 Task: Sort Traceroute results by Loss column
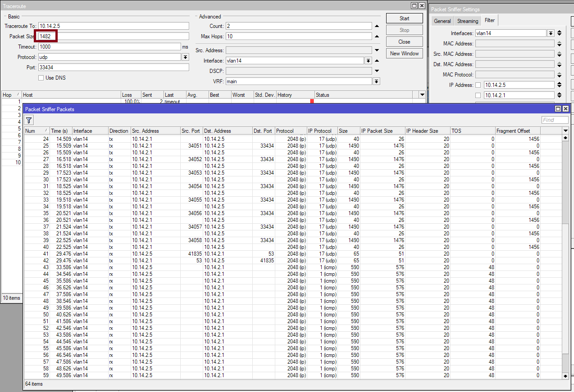pyautogui.click(x=131, y=95)
